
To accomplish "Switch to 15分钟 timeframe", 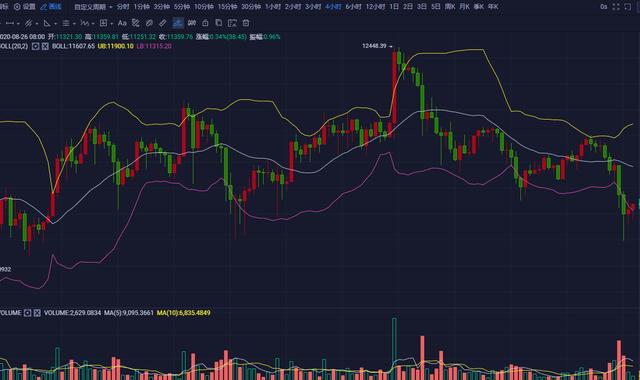I will (x=227, y=7).
